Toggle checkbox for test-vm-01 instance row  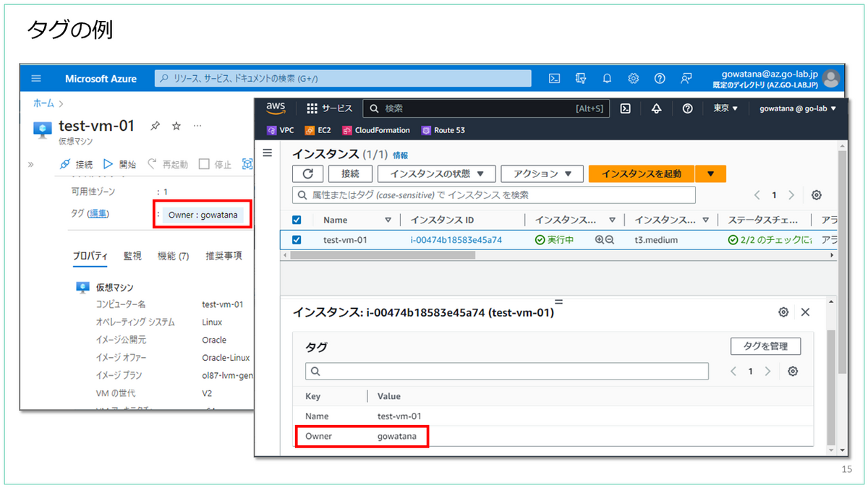[x=296, y=239]
